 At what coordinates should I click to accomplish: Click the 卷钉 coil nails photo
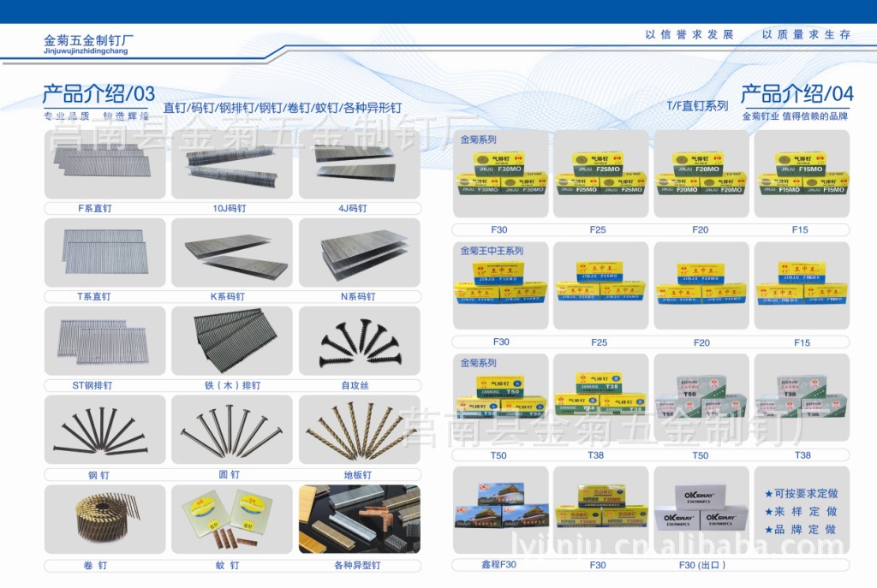pyautogui.click(x=105, y=520)
